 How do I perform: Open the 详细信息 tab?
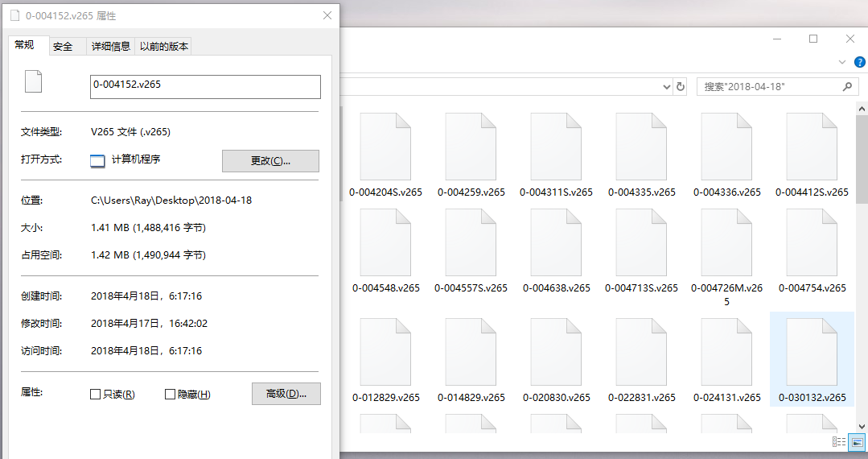(x=111, y=47)
